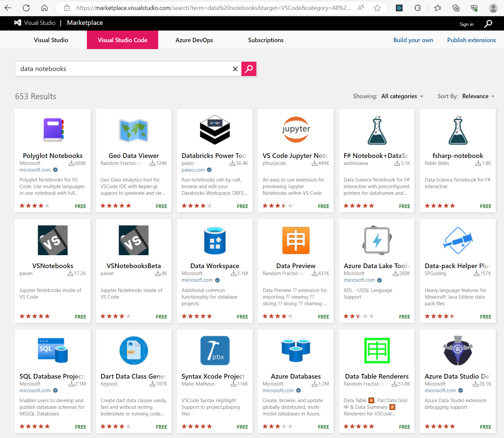The width and height of the screenshot is (504, 438).
Task: Click Mario Matheus publisher name
Action: tap(198, 384)
